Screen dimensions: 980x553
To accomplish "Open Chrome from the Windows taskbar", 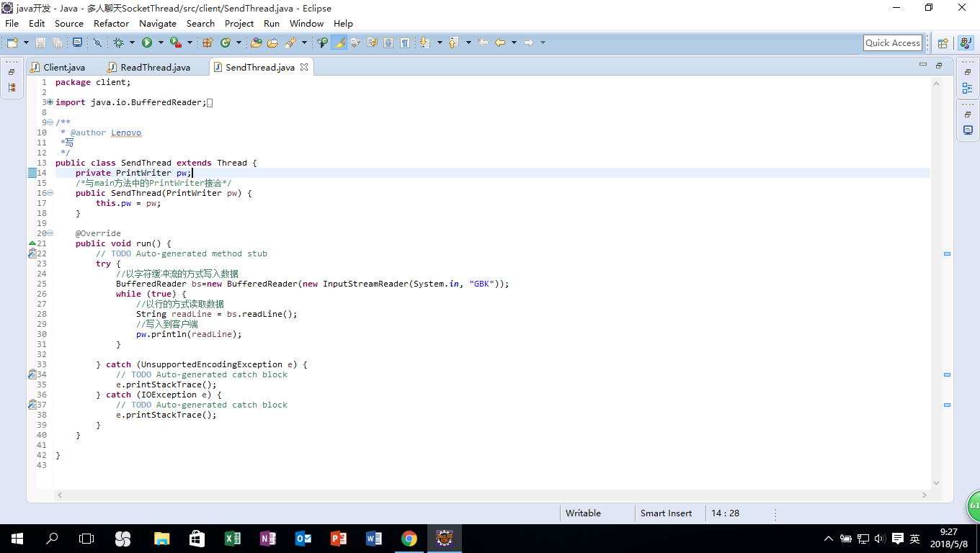I will 409,539.
